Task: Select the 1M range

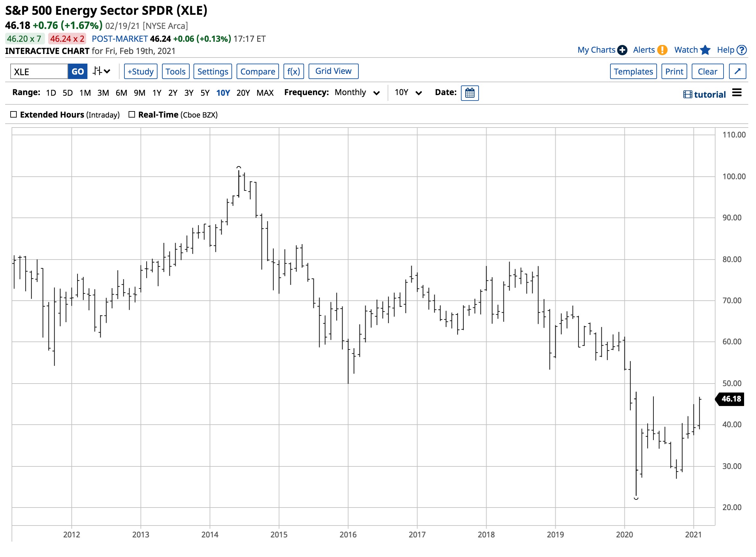Action: click(85, 93)
